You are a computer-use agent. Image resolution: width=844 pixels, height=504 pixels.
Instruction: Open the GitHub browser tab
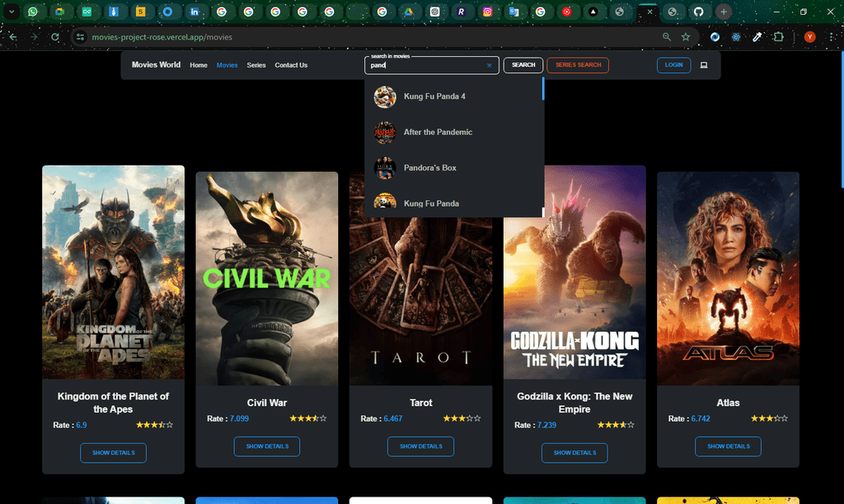[699, 12]
